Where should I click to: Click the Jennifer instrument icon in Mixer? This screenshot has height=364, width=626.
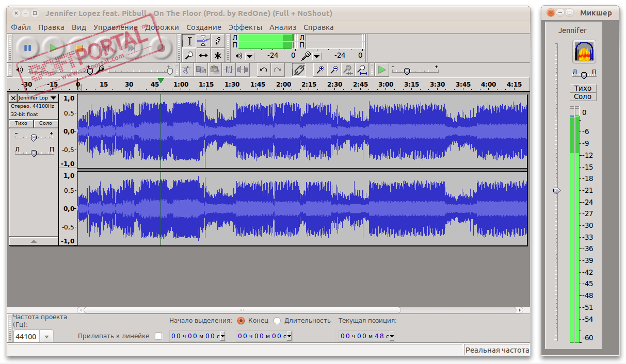584,52
